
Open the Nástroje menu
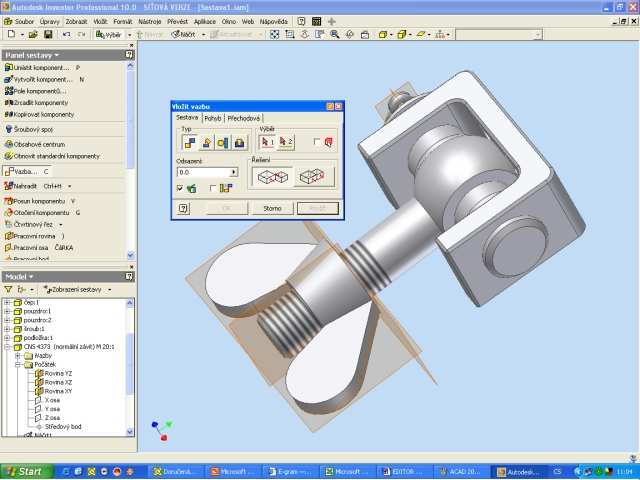[x=151, y=20]
